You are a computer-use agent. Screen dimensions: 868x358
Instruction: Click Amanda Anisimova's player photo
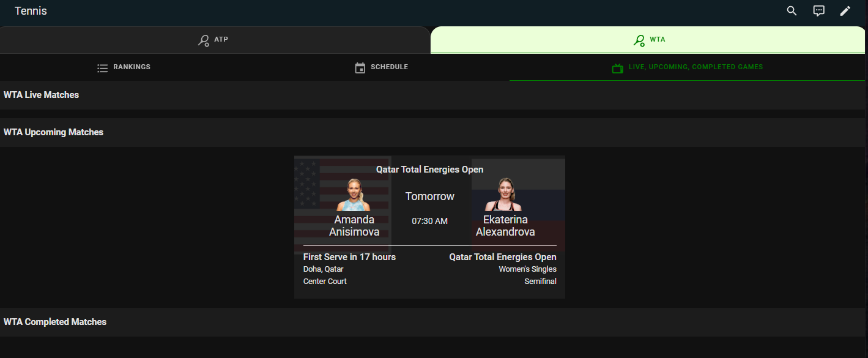click(x=354, y=195)
